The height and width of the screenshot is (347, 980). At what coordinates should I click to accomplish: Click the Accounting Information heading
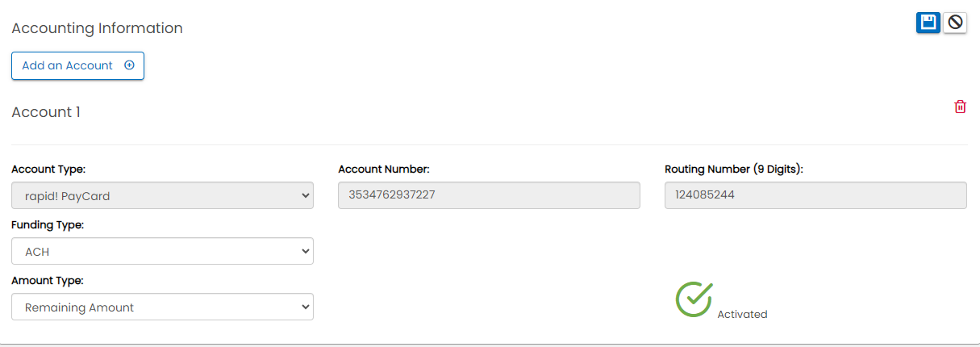97,28
